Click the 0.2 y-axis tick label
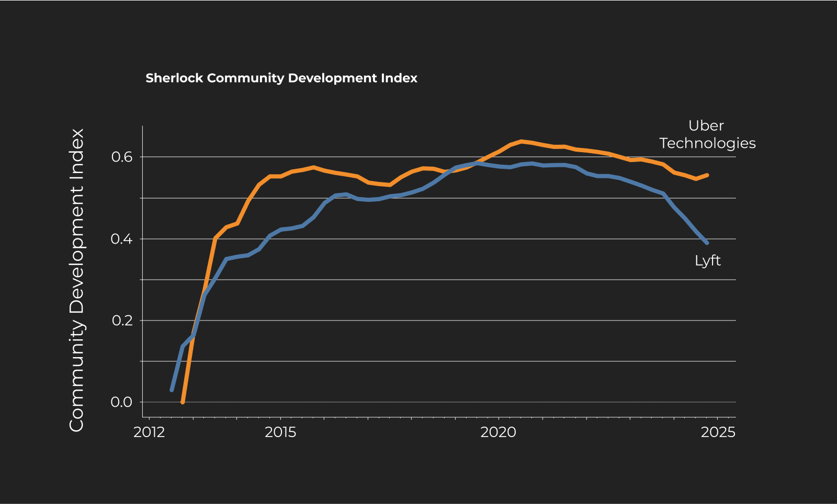 click(x=121, y=320)
